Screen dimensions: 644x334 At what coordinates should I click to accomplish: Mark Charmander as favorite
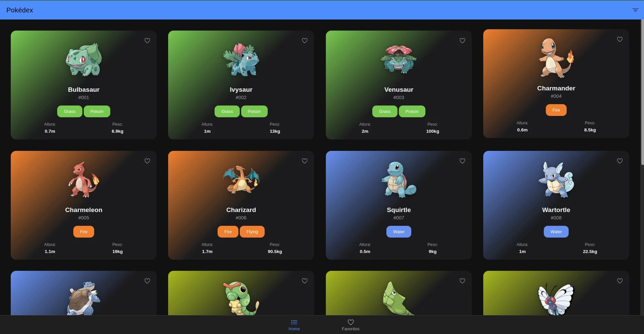point(620,39)
